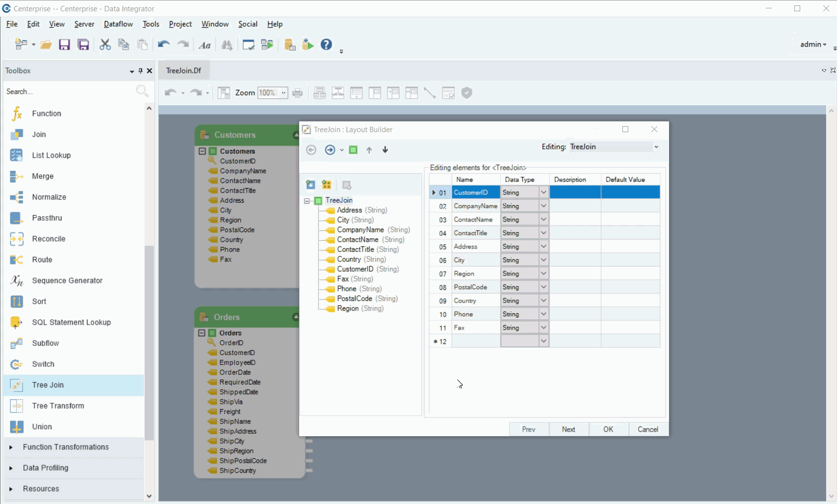Viewport: 839px width, 504px height.
Task: Click the move down arrow in Layout Builder
Action: (x=385, y=150)
